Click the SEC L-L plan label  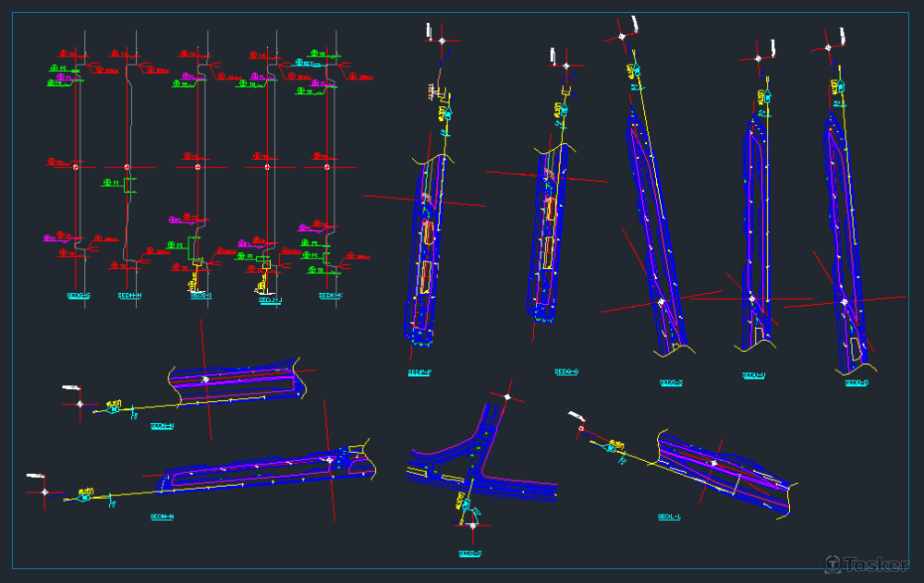point(669,516)
